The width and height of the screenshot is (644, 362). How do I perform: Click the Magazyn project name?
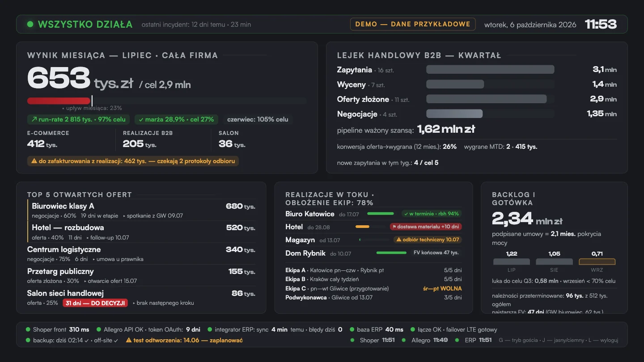pyautogui.click(x=300, y=240)
